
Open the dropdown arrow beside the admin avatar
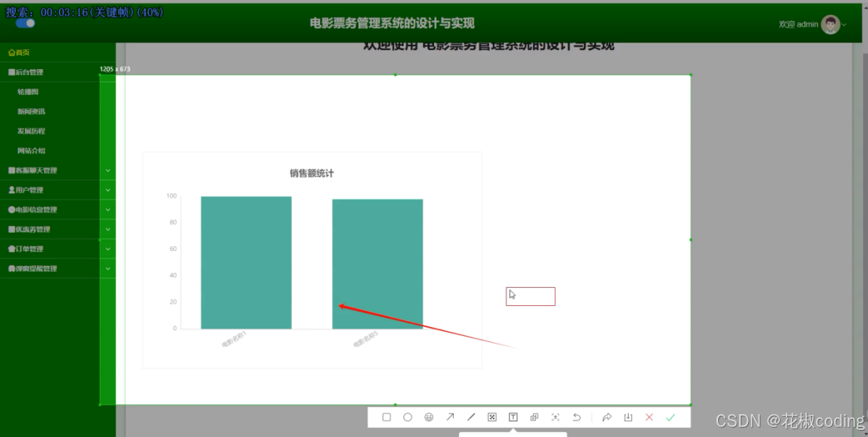[844, 25]
